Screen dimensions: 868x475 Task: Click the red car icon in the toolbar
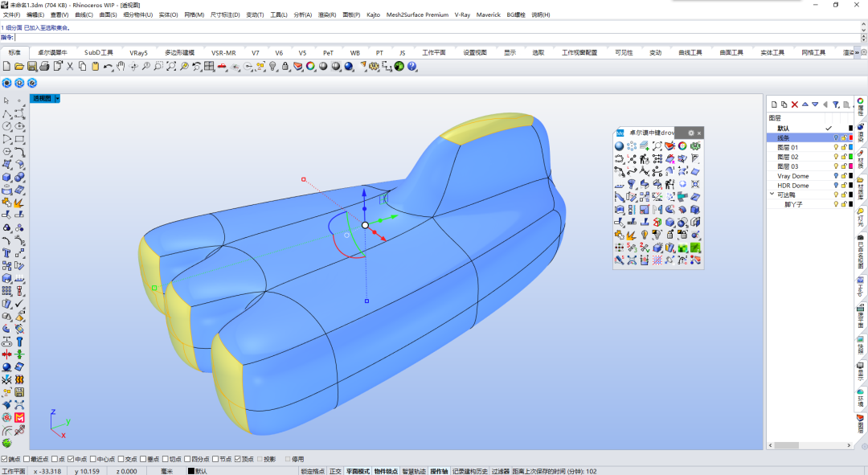[222, 67]
